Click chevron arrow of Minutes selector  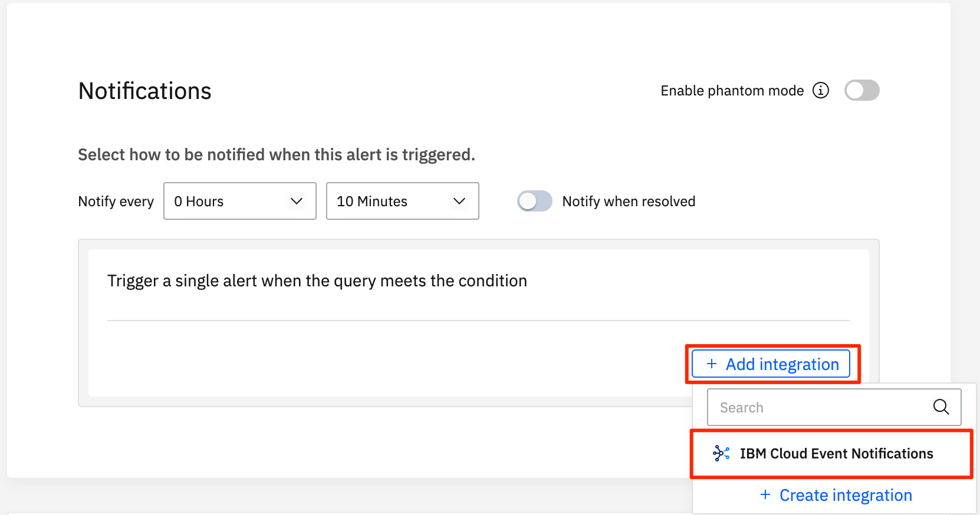(x=459, y=201)
